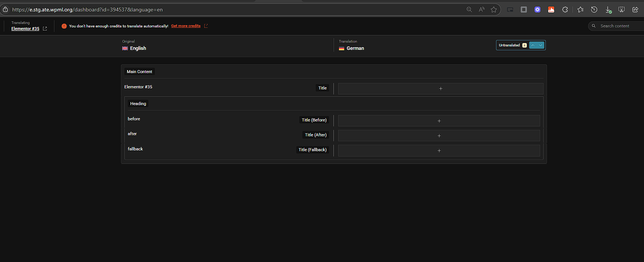Viewport: 644px width, 262px height.
Task: Click the share page icon
Action: (635, 10)
